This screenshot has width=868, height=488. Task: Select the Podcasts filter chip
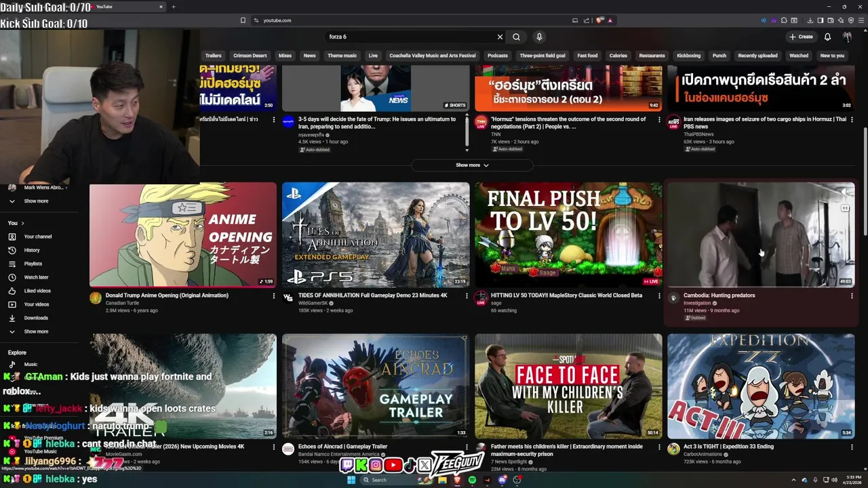(x=497, y=56)
